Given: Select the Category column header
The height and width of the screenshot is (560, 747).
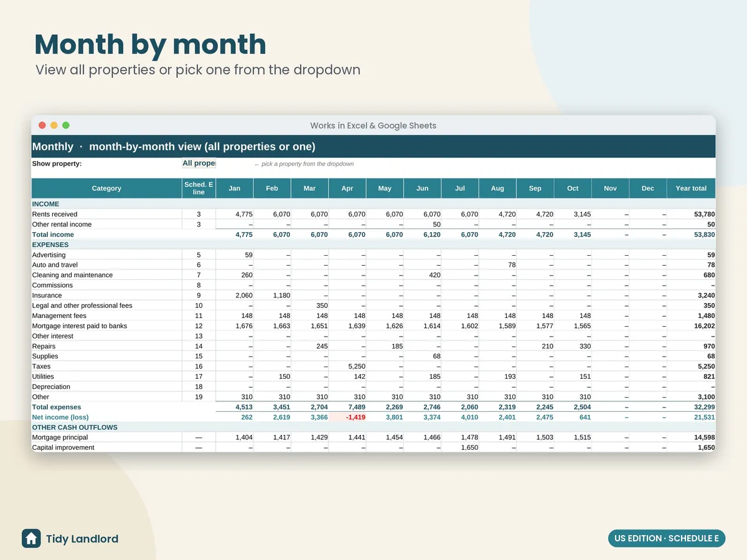Looking at the screenshot, I should click(106, 189).
